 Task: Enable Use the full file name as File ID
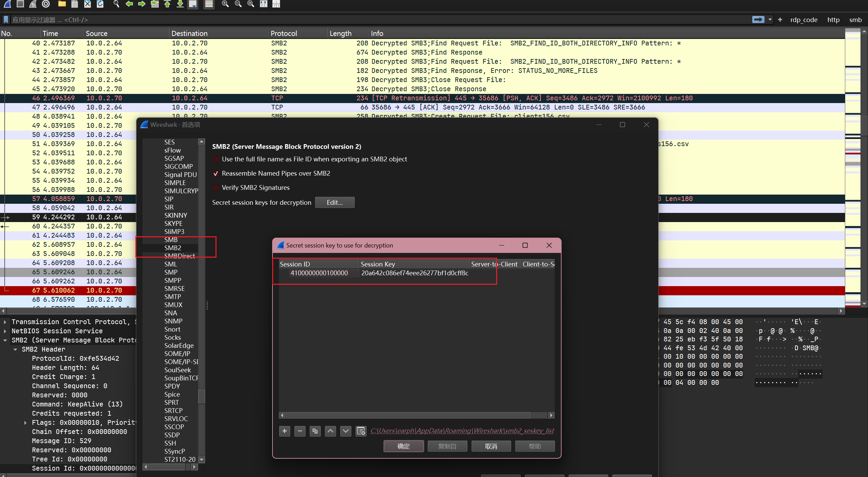point(216,159)
